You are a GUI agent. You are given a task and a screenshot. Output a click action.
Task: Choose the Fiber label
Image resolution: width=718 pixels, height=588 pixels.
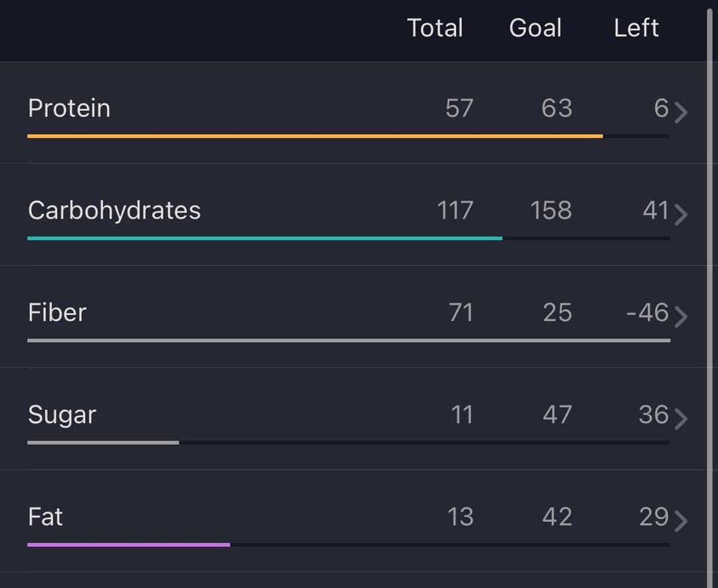57,312
